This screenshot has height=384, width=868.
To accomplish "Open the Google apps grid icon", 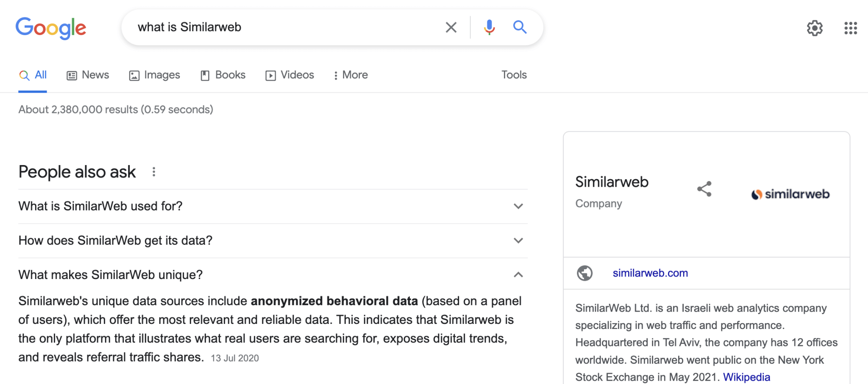I will point(850,28).
